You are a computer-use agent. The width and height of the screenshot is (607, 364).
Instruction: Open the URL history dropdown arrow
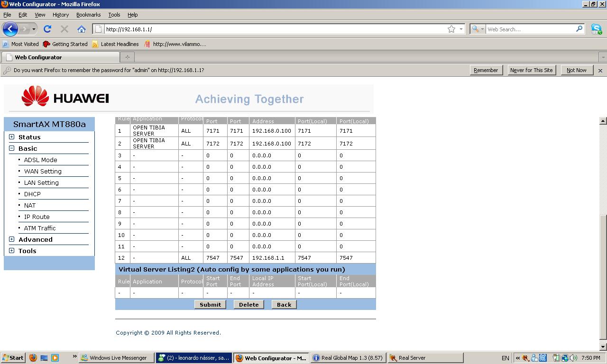coord(461,29)
